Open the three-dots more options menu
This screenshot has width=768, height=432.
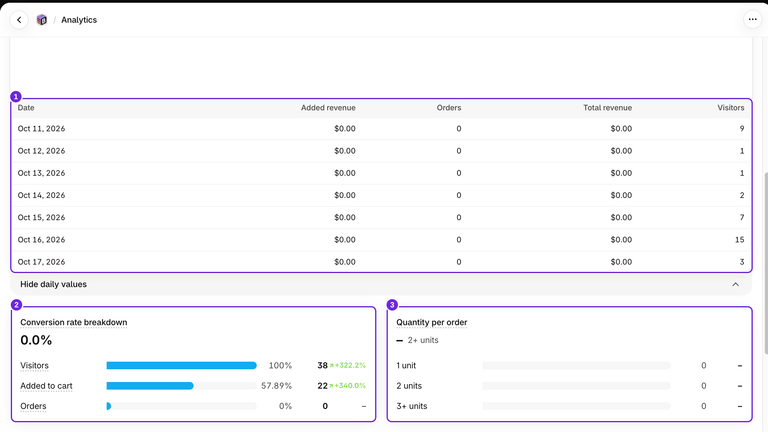752,20
